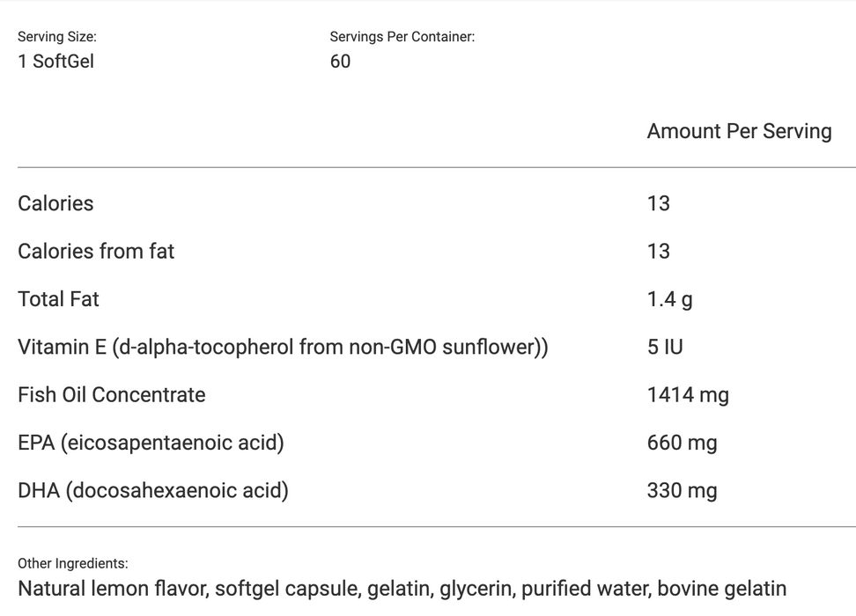Select the "330 mg" DHA amount
The width and height of the screenshot is (856, 616).
682,490
